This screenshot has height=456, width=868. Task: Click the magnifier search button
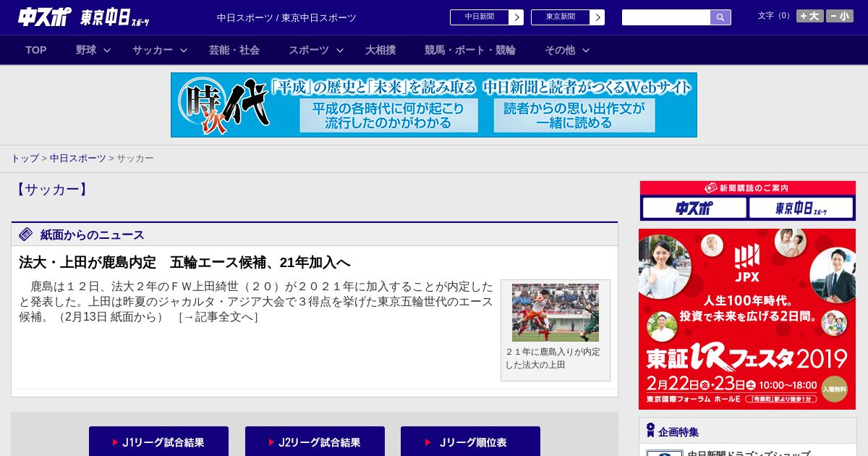tap(720, 17)
